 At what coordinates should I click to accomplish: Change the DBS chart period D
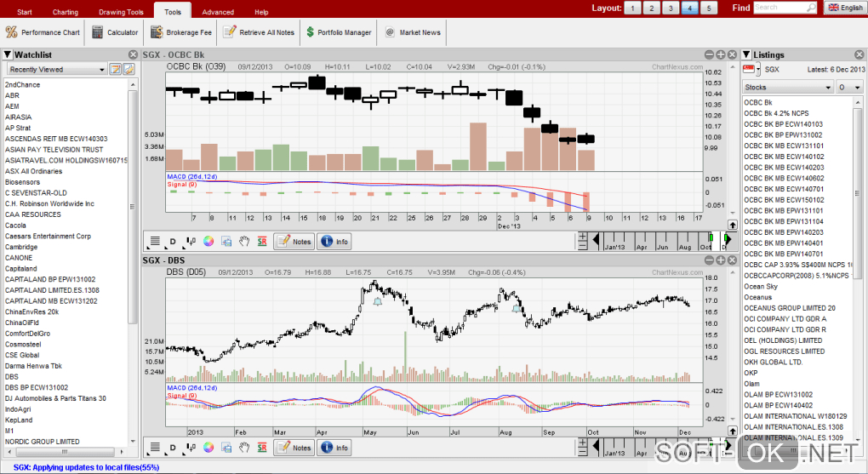173,448
